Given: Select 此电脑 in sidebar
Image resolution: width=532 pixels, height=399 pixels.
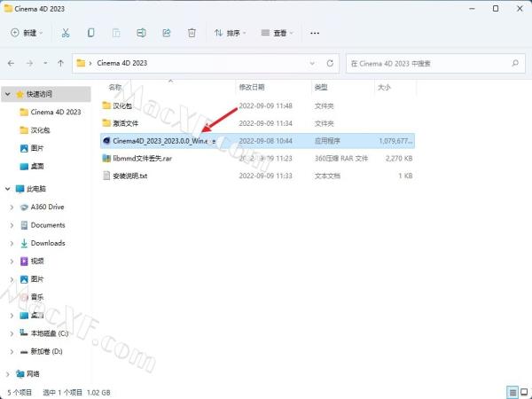Looking at the screenshot, I should [x=36, y=189].
